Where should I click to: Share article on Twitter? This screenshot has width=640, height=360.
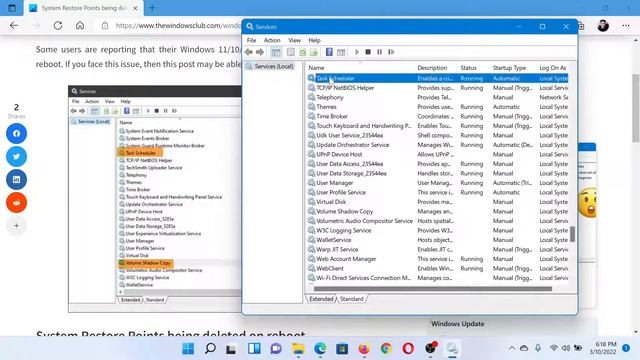click(x=16, y=156)
